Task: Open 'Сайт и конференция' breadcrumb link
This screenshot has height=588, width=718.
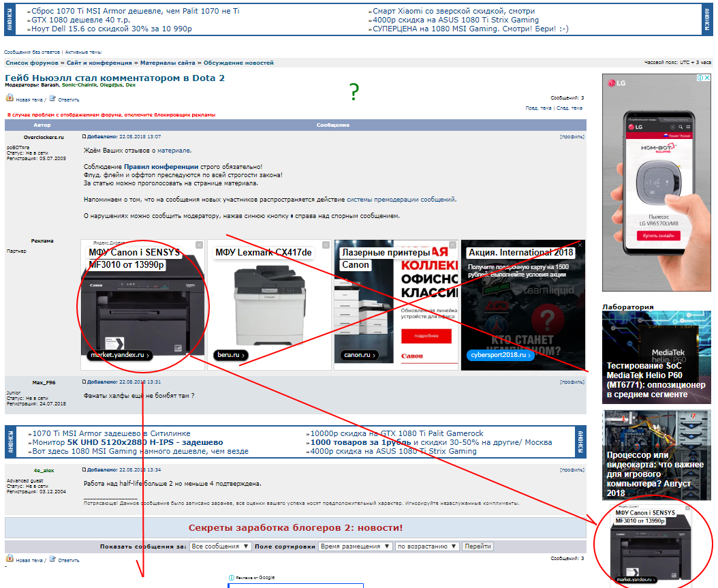Action: pos(99,63)
